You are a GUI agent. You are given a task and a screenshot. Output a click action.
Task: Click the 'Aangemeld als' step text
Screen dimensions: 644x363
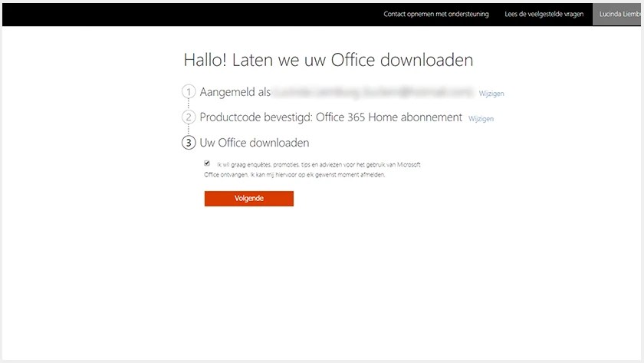(x=235, y=92)
